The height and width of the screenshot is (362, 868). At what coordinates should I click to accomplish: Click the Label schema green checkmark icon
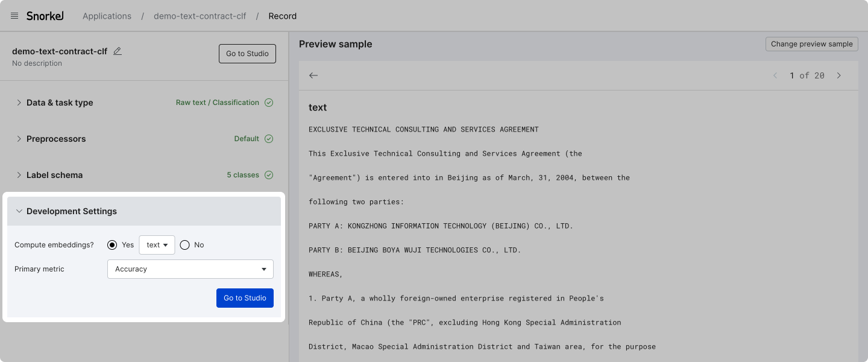pos(269,175)
